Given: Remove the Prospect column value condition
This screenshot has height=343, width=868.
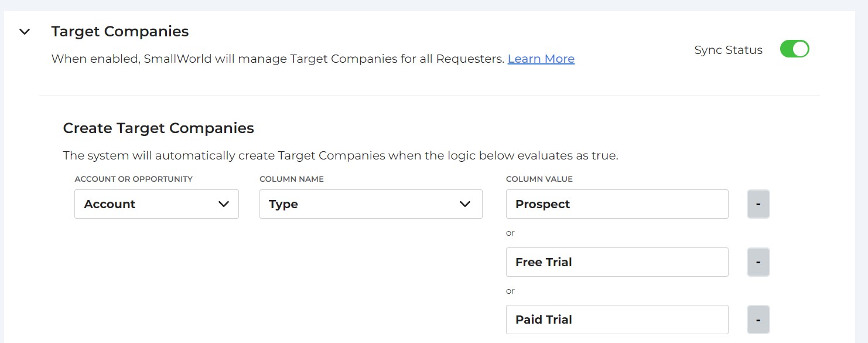Looking at the screenshot, I should 758,203.
